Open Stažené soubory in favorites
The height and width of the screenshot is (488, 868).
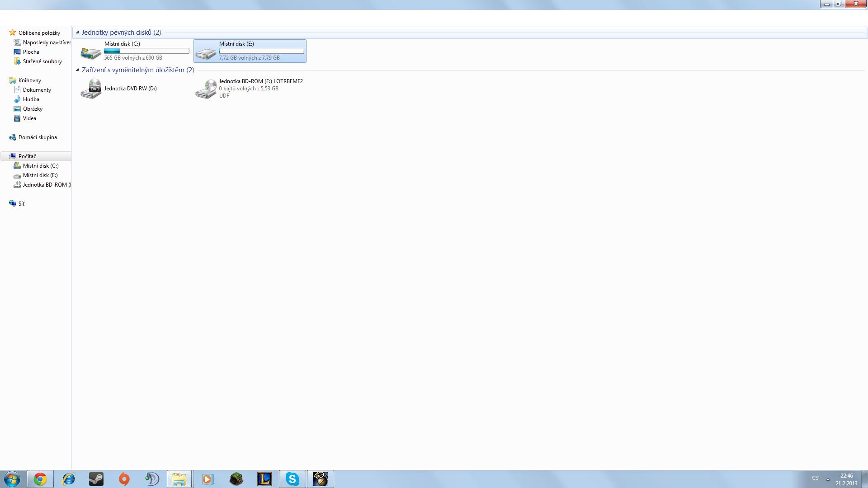pos(42,61)
